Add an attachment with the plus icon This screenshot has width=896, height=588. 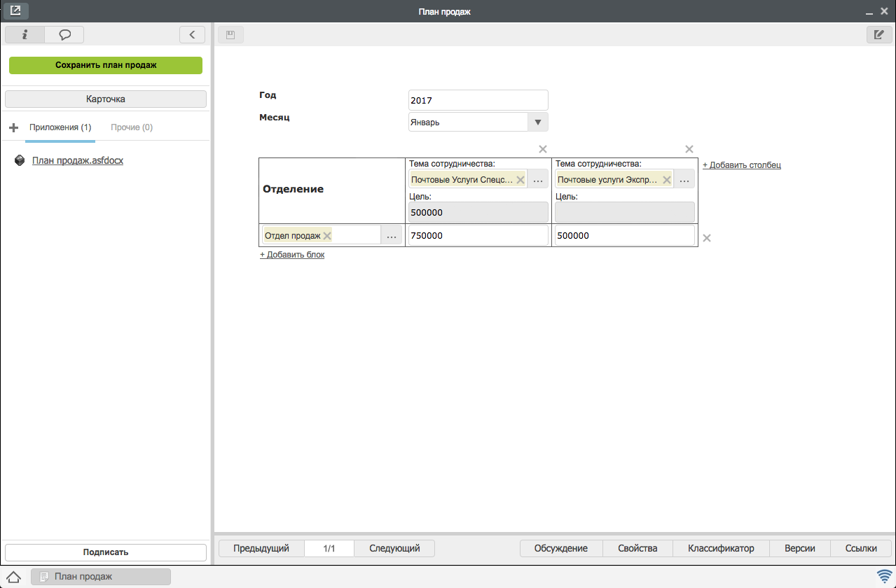click(13, 128)
